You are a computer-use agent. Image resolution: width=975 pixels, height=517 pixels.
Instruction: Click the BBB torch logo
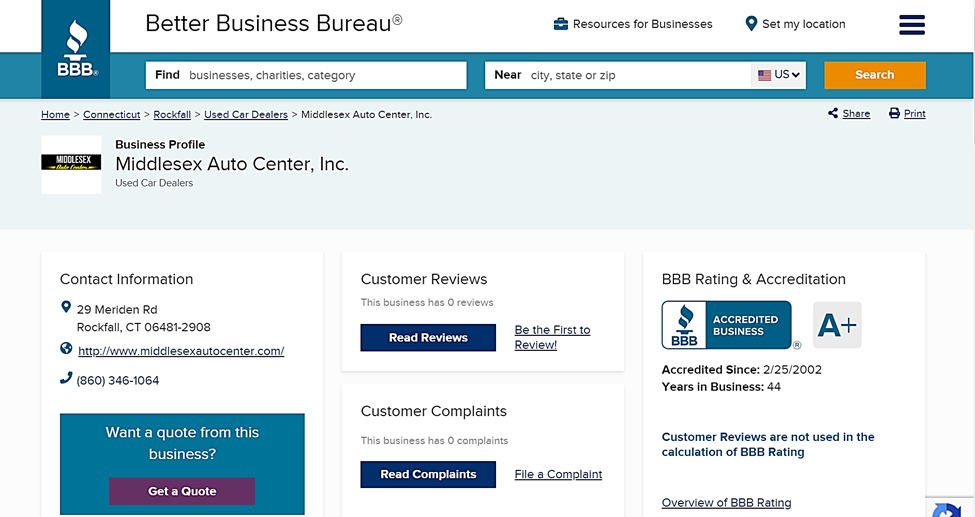[76, 49]
